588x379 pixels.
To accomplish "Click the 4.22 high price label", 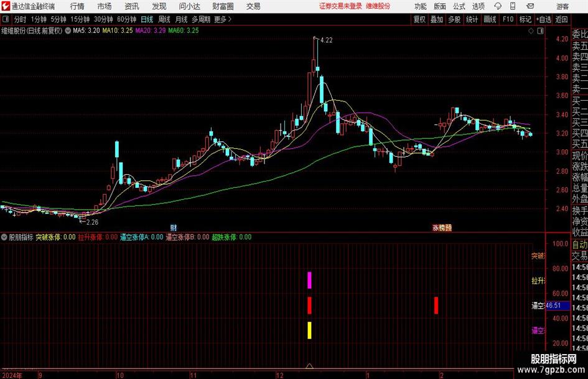I will [326, 40].
